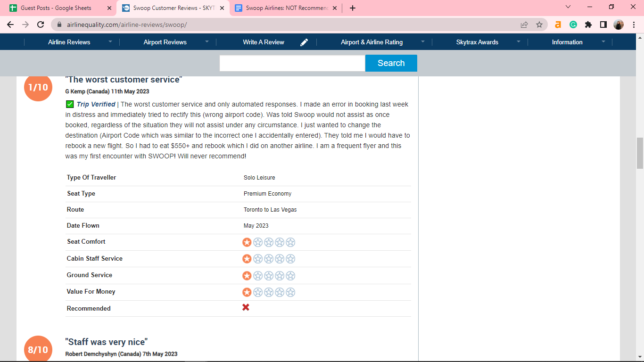The width and height of the screenshot is (644, 362).
Task: Open the tab search chevron
Action: [x=568, y=7]
